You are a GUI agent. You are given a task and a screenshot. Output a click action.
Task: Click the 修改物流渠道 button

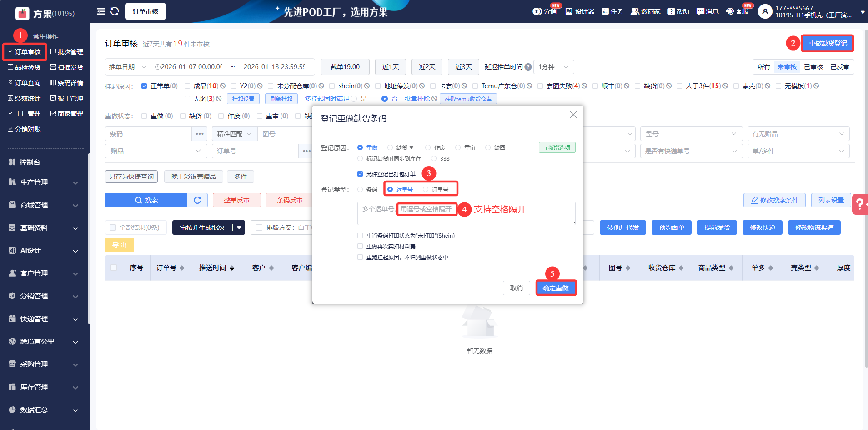click(x=814, y=228)
